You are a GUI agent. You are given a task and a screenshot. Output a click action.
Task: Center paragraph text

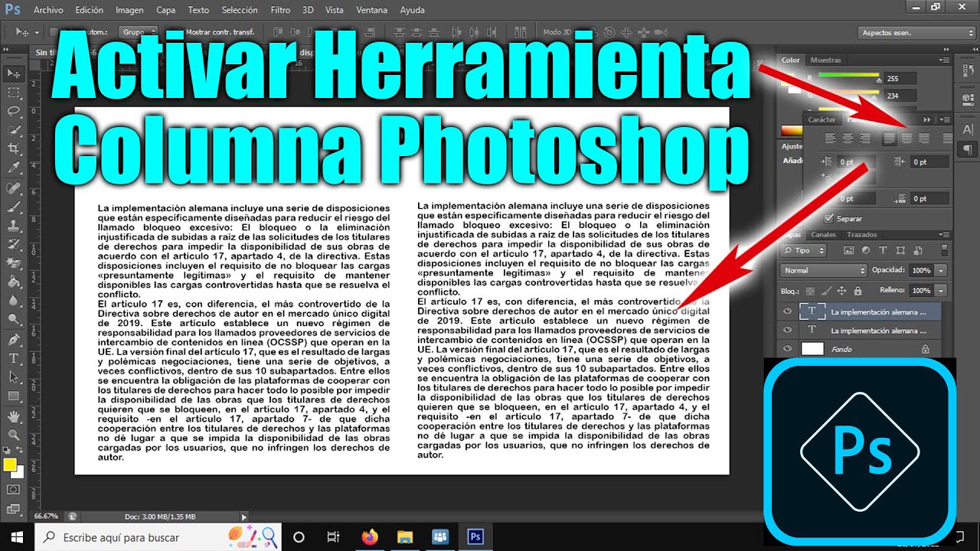(848, 139)
